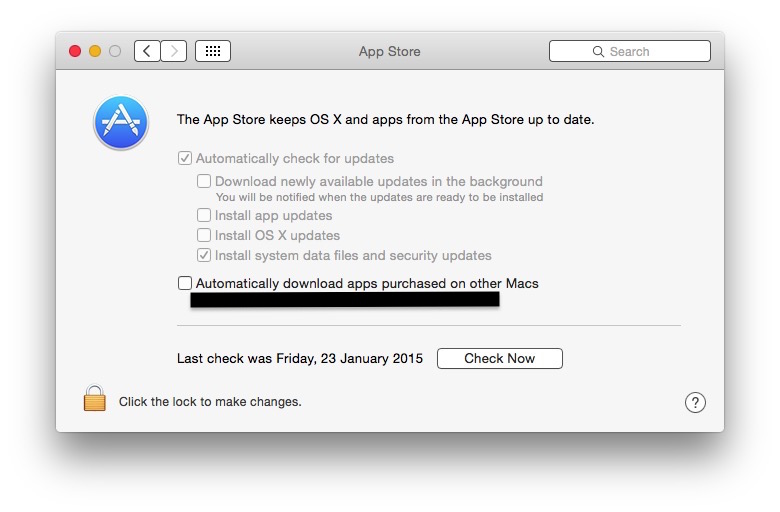
Task: Open help via the question mark button
Action: 695,402
